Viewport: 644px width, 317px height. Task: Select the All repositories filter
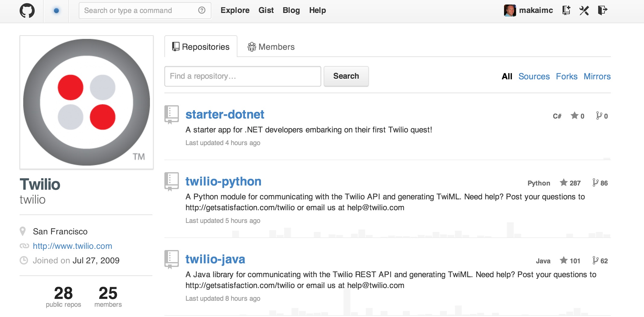click(x=507, y=76)
